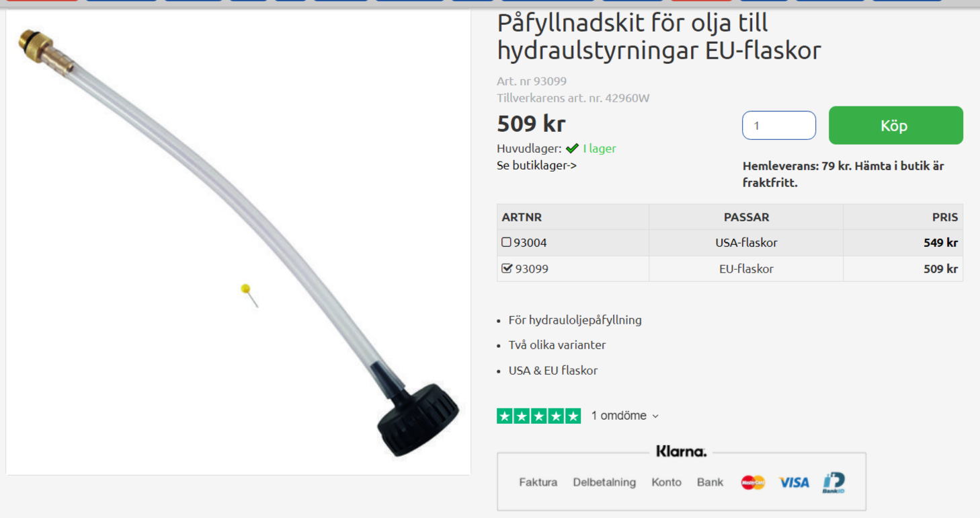Click the Faktura payment option
980x518 pixels.
538,482
